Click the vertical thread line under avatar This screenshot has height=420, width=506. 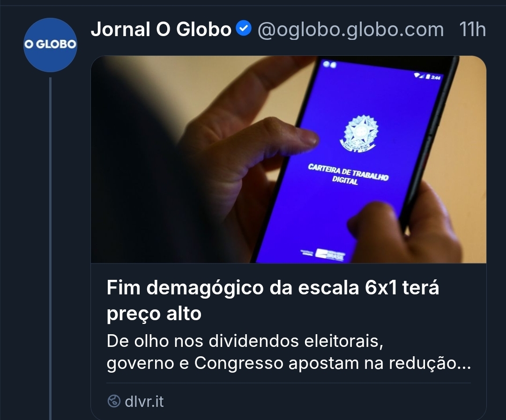click(x=50, y=248)
